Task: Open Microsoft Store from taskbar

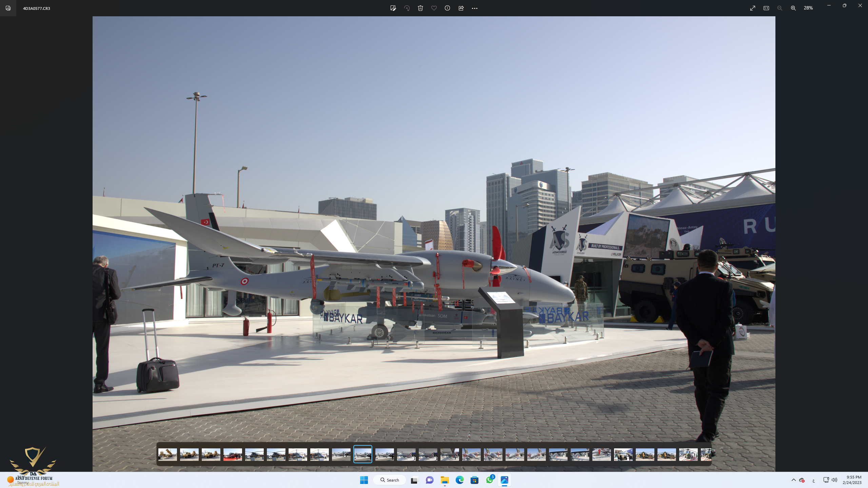Action: pyautogui.click(x=475, y=480)
